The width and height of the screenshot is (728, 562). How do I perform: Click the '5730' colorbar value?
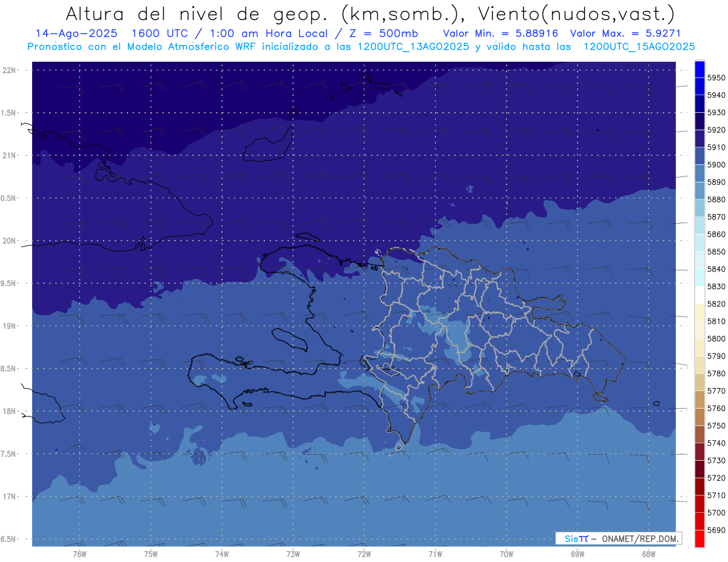(x=716, y=460)
